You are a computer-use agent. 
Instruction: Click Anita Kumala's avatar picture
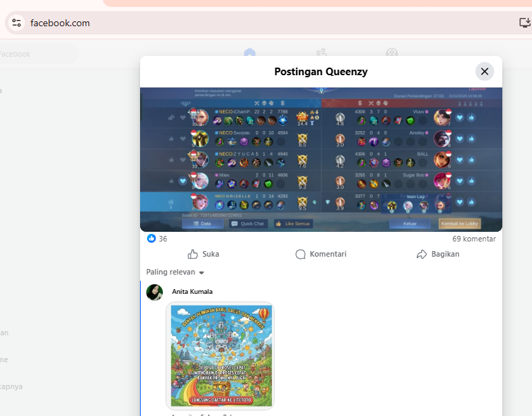tap(155, 292)
